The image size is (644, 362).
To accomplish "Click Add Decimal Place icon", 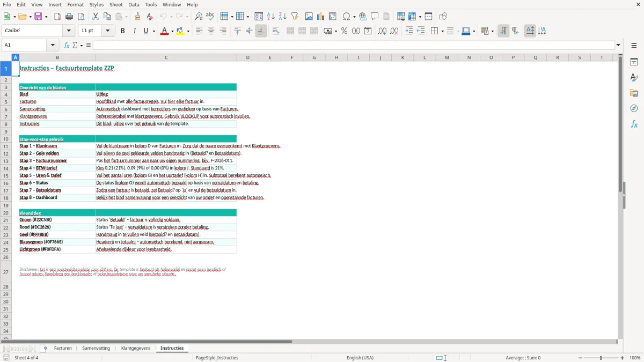I will pyautogui.click(x=382, y=31).
